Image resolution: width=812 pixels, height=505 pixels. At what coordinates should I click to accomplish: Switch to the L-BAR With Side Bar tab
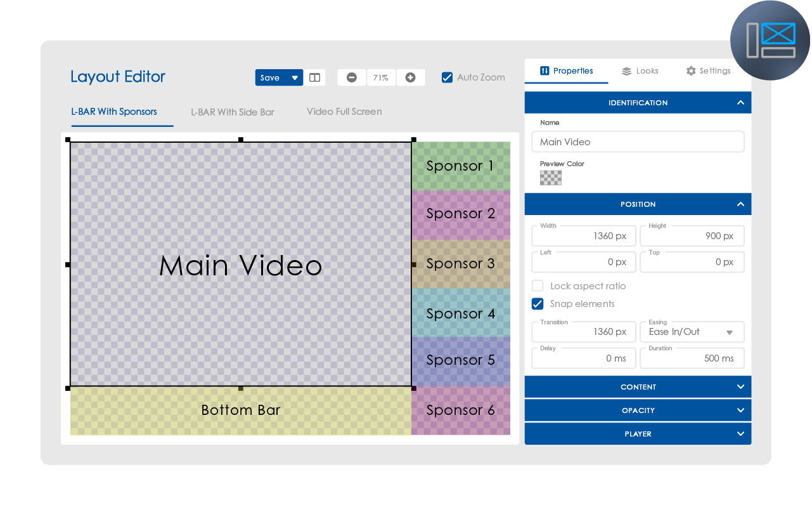pyautogui.click(x=232, y=111)
